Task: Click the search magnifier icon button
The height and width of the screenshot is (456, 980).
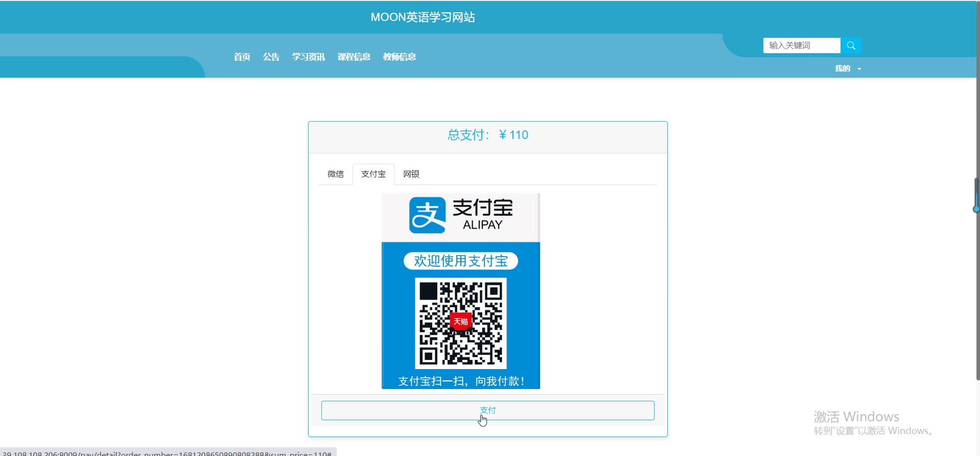Action: click(x=851, y=45)
